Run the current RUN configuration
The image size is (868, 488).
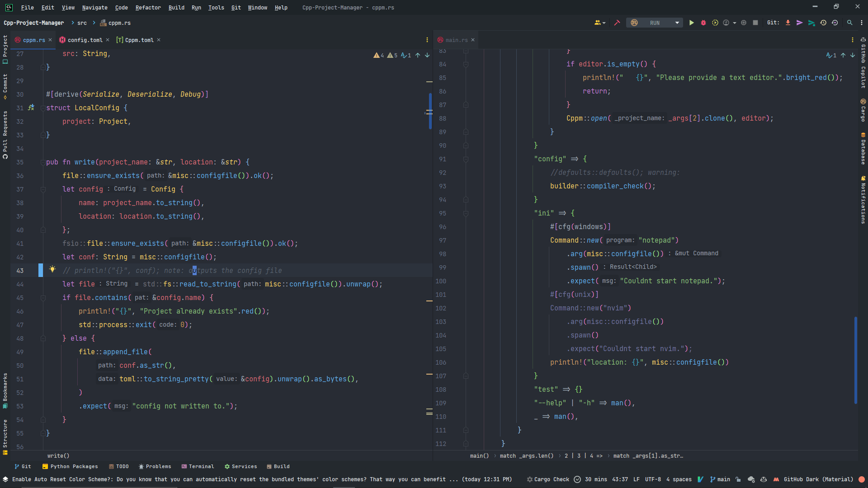[x=692, y=23]
